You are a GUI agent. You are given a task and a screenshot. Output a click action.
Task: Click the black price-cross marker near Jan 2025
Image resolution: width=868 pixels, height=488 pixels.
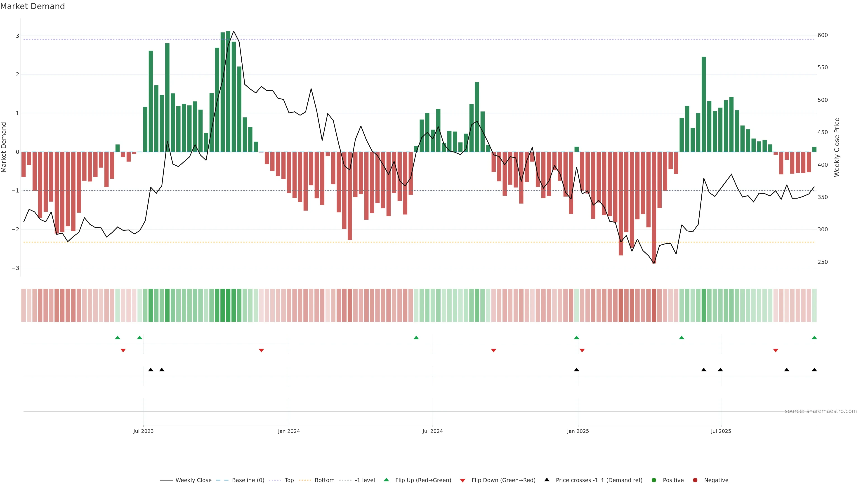577,370
